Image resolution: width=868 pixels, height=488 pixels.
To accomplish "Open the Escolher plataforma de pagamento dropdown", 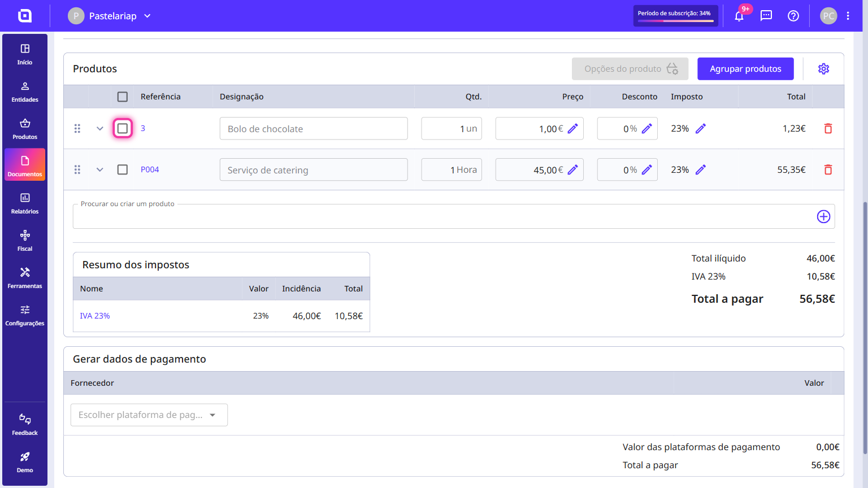I will pyautogui.click(x=149, y=415).
